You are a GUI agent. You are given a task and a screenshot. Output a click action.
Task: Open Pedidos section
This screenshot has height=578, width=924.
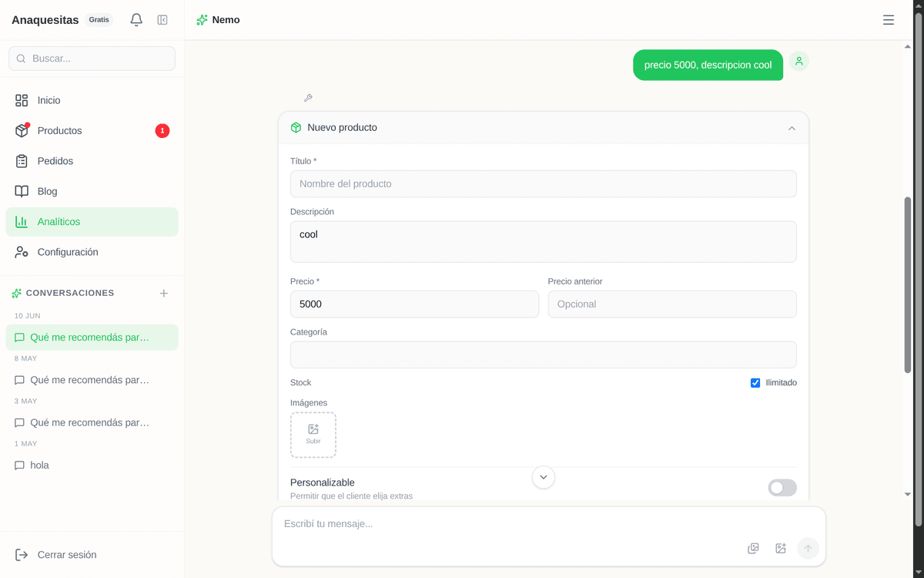pyautogui.click(x=92, y=161)
